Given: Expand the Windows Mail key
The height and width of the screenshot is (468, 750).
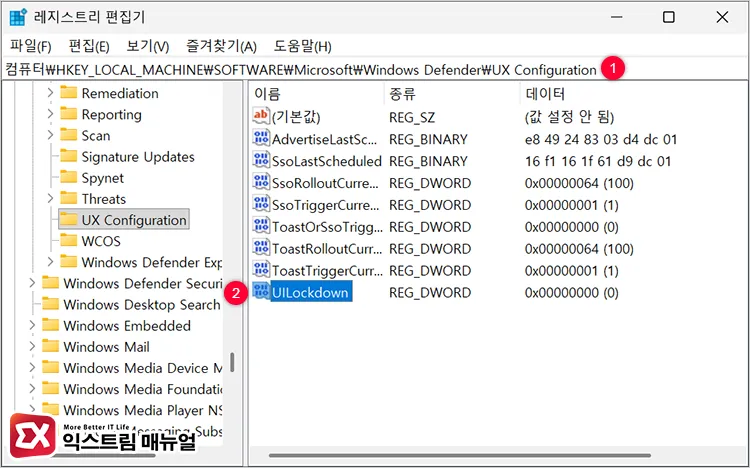Looking at the screenshot, I should [32, 346].
